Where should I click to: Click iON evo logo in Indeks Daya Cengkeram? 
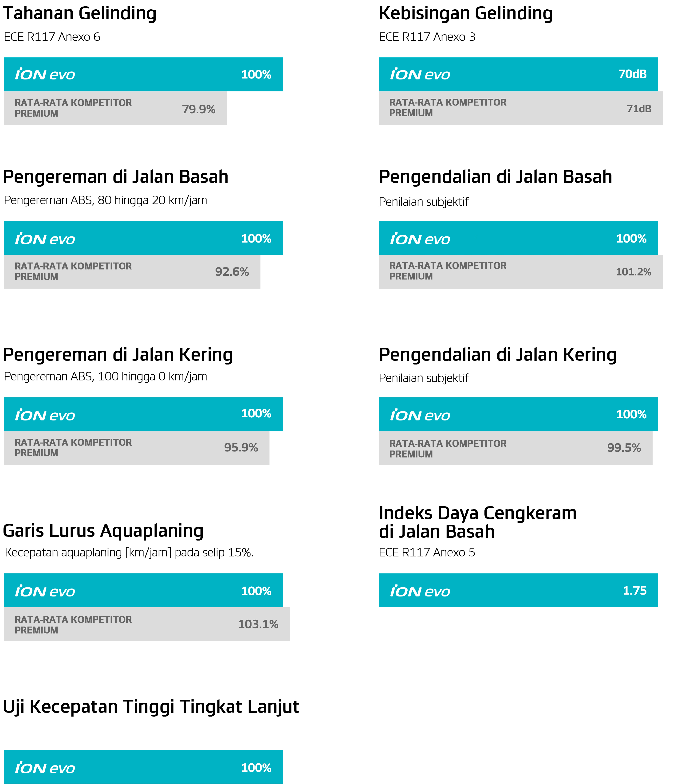point(420,591)
